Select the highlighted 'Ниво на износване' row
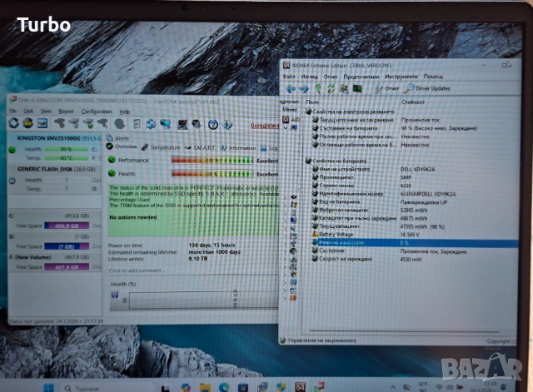The height and width of the screenshot is (392, 533). click(414, 243)
